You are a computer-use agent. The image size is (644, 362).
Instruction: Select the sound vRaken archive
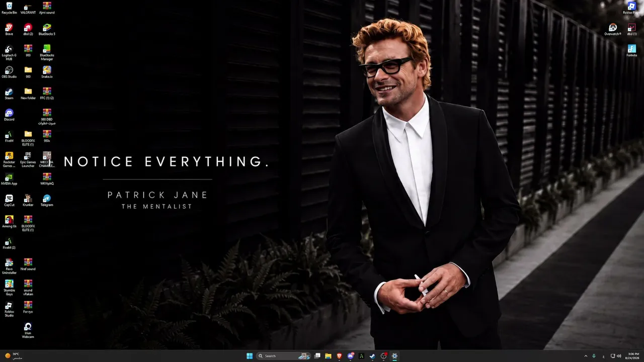tap(28, 288)
